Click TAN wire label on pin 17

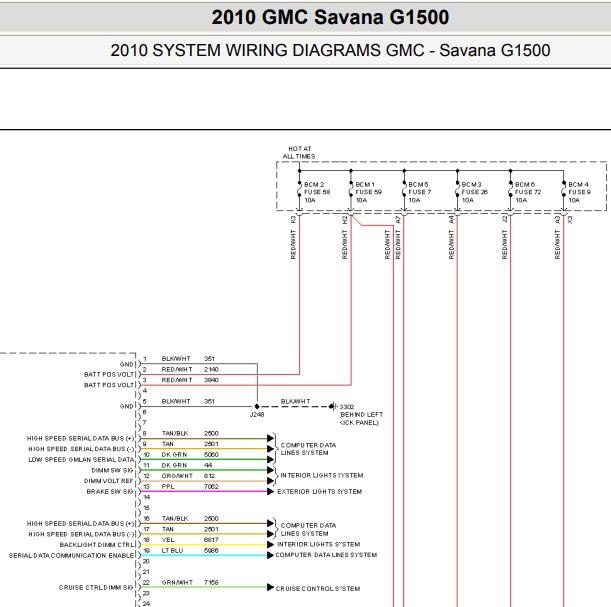tap(168, 529)
